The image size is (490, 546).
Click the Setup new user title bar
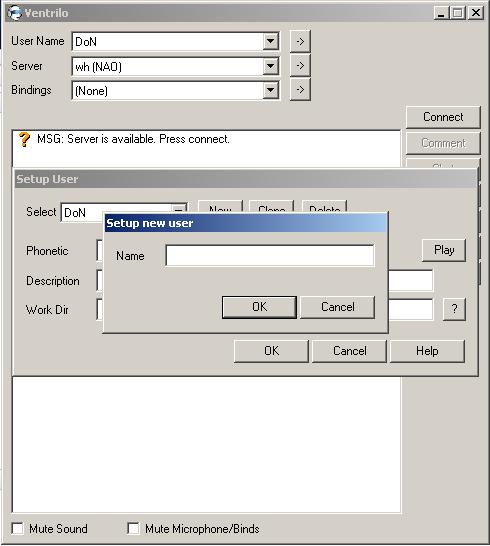tap(246, 223)
